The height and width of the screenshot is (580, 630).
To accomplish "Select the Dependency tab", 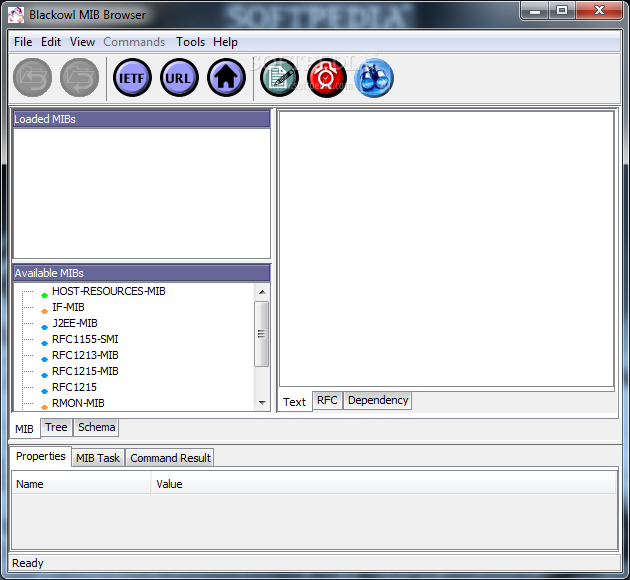I will pyautogui.click(x=378, y=400).
